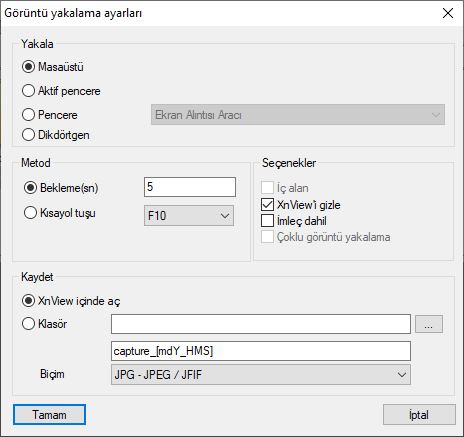Expand the JPG - JPEG / JFIF format dropdown

point(261,375)
